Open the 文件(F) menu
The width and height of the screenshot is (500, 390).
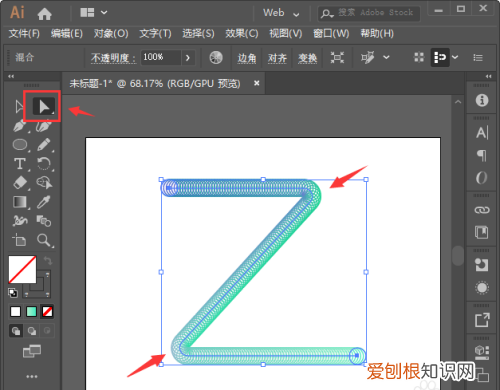(x=24, y=33)
